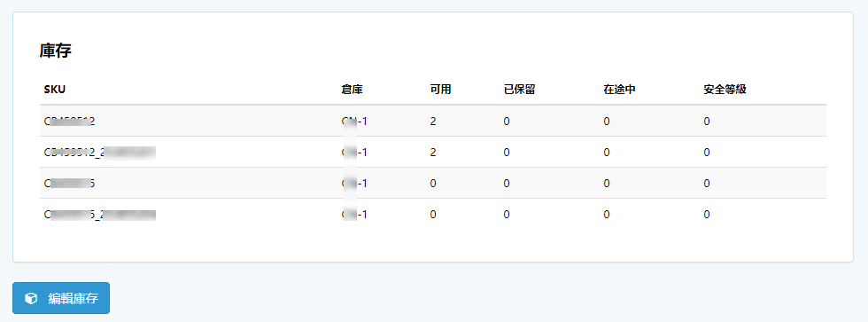
Task: Select the warehouse cell in last row
Action: pyautogui.click(x=355, y=214)
